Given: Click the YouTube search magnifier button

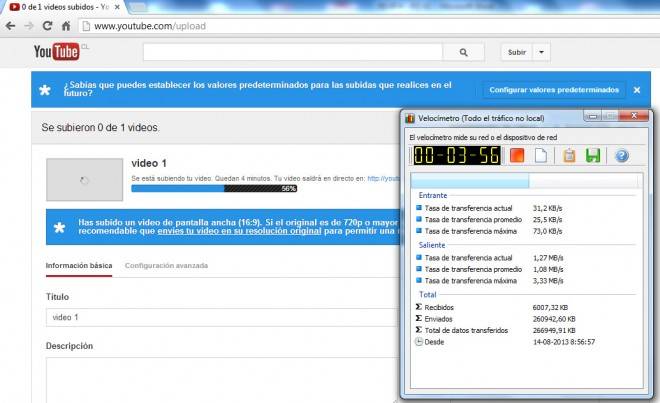Looking at the screenshot, I should click(x=463, y=52).
